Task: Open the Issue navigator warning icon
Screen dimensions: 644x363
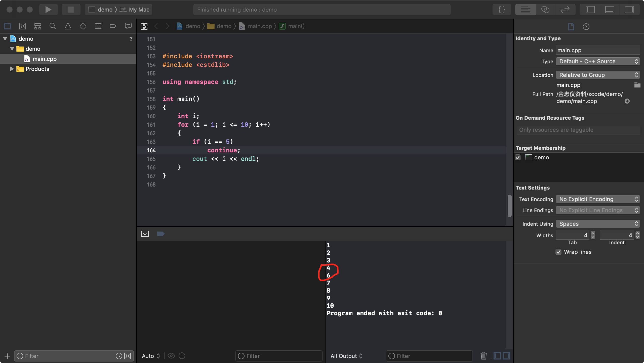Action: pyautogui.click(x=68, y=26)
